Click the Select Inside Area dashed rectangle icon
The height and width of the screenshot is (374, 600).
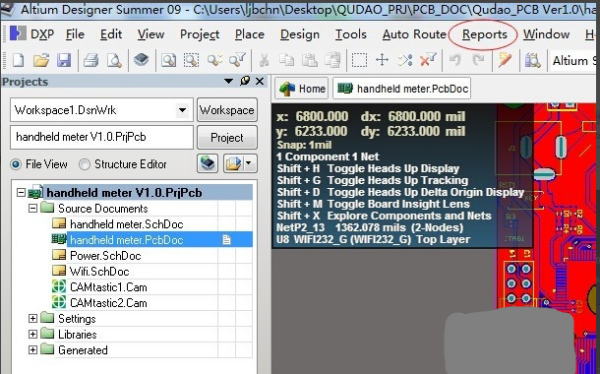coord(359,60)
